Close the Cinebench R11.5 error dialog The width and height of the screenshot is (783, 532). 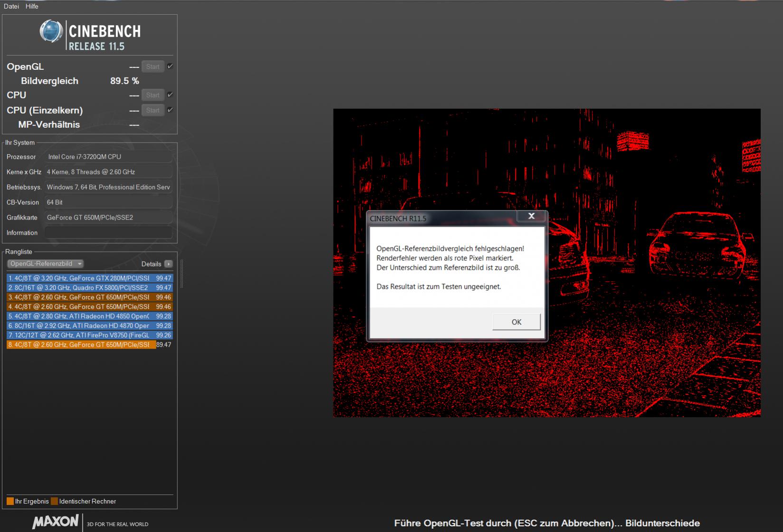pos(532,216)
